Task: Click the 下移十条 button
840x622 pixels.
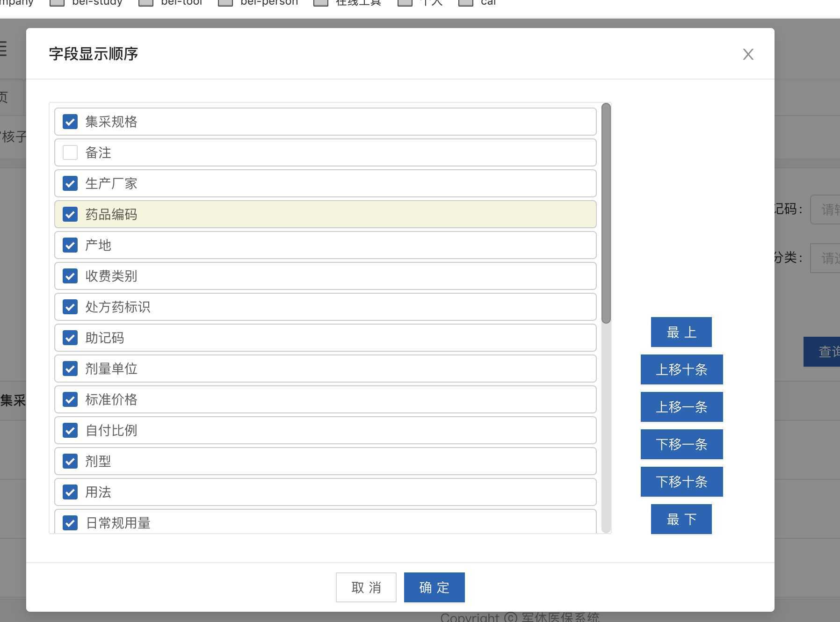Action: [681, 482]
